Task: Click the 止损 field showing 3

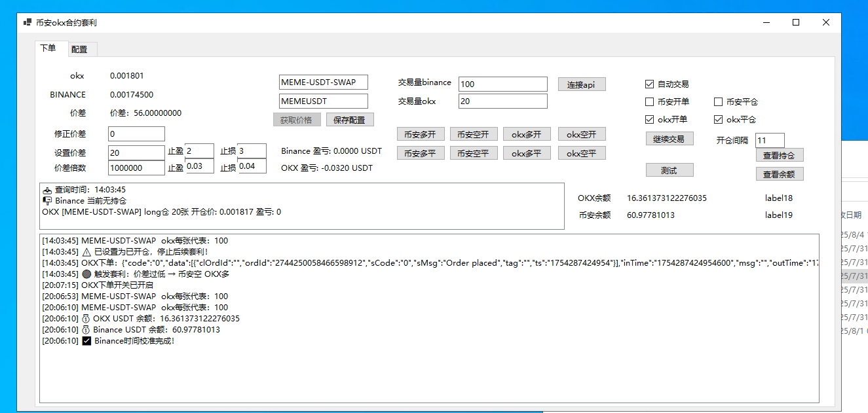Action: click(x=252, y=151)
